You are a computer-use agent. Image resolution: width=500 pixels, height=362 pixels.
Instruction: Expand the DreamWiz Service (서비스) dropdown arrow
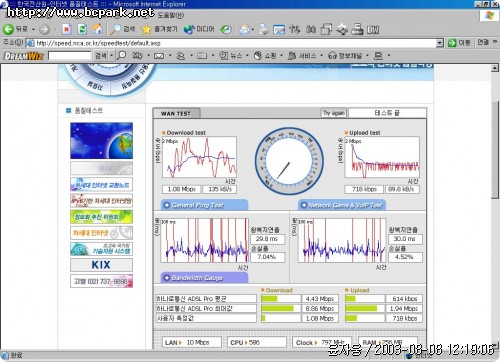[x=322, y=56]
